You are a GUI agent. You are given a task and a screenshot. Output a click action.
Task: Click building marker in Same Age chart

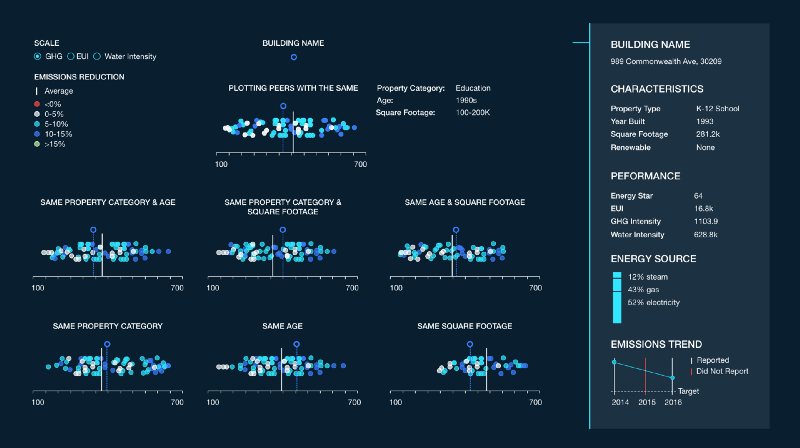(296, 344)
